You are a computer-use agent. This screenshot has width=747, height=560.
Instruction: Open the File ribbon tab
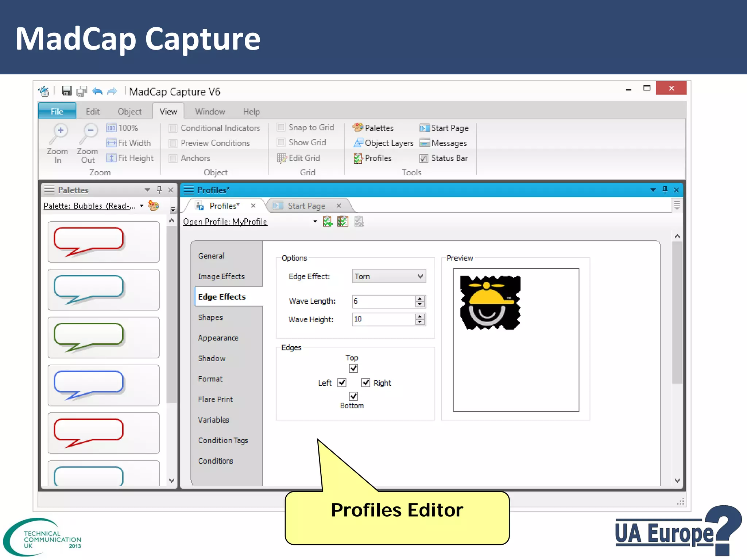tap(57, 111)
